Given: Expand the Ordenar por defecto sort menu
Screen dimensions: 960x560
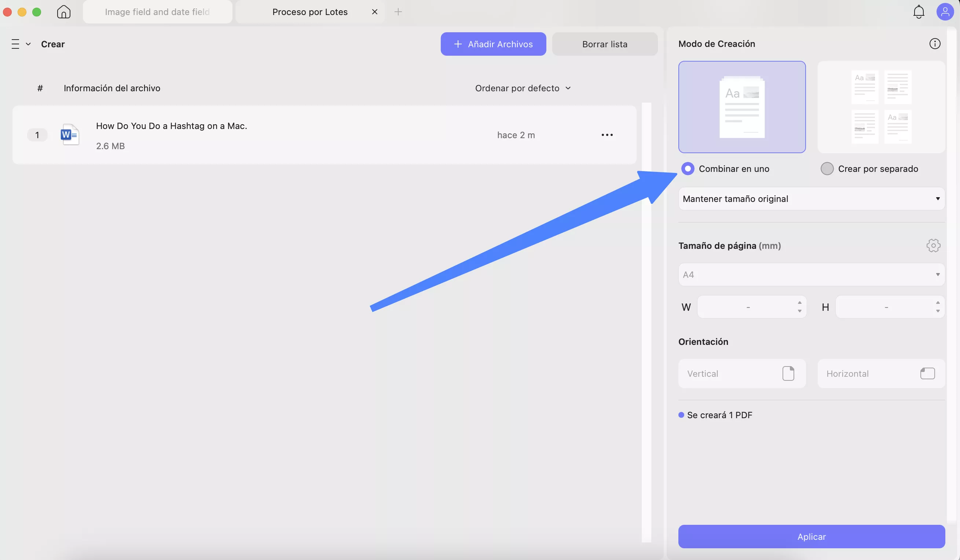Looking at the screenshot, I should pyautogui.click(x=523, y=88).
